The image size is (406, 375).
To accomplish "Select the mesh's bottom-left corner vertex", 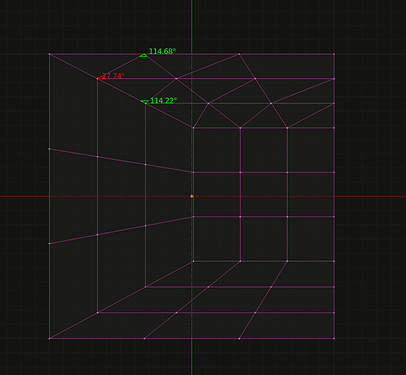I will pyautogui.click(x=49, y=339).
